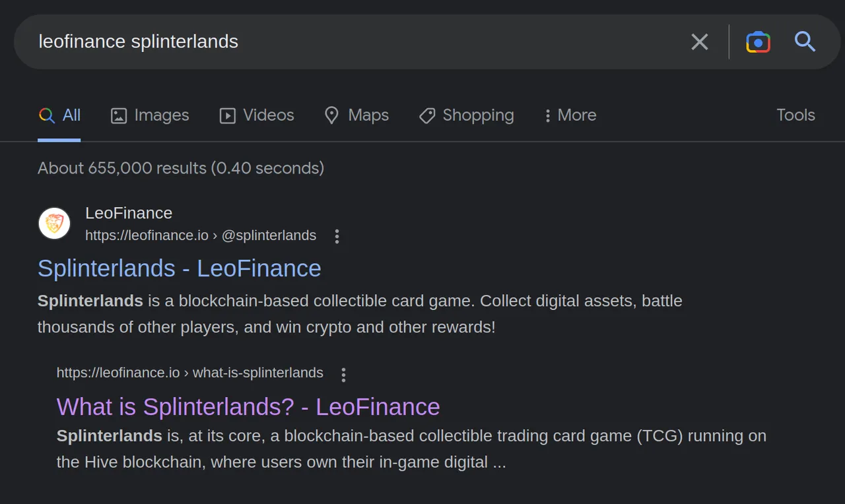Viewport: 845px width, 504px height.
Task: Switch to the Videos tab
Action: pyautogui.click(x=257, y=115)
